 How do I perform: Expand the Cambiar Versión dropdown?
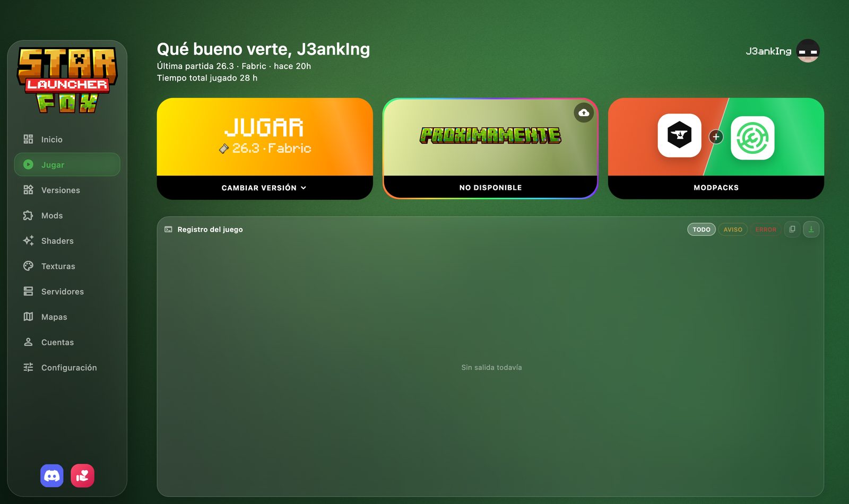(264, 188)
